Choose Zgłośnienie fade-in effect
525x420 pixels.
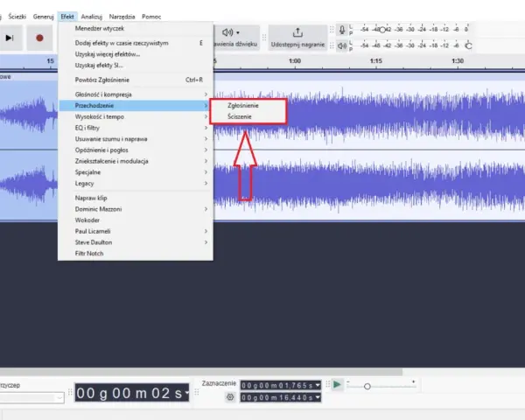248,106
